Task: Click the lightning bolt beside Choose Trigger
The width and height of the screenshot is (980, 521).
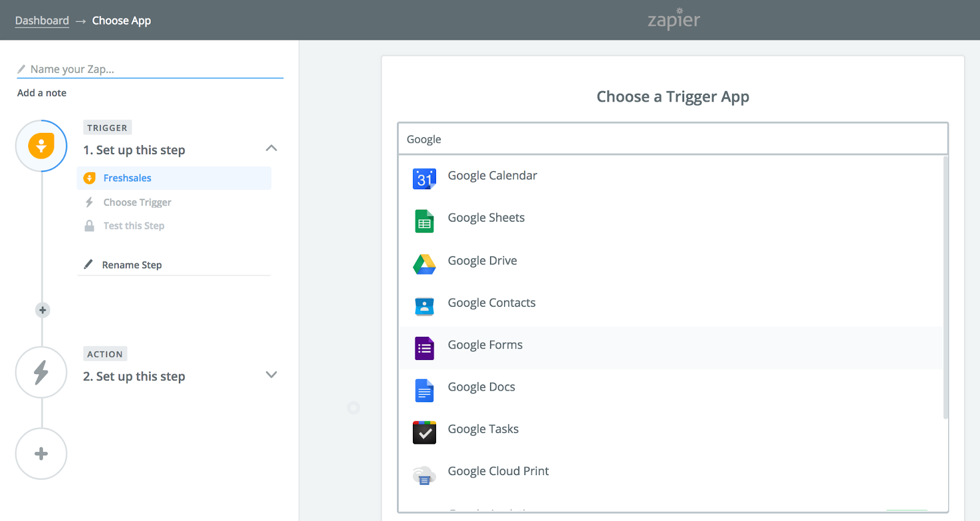Action: point(89,202)
